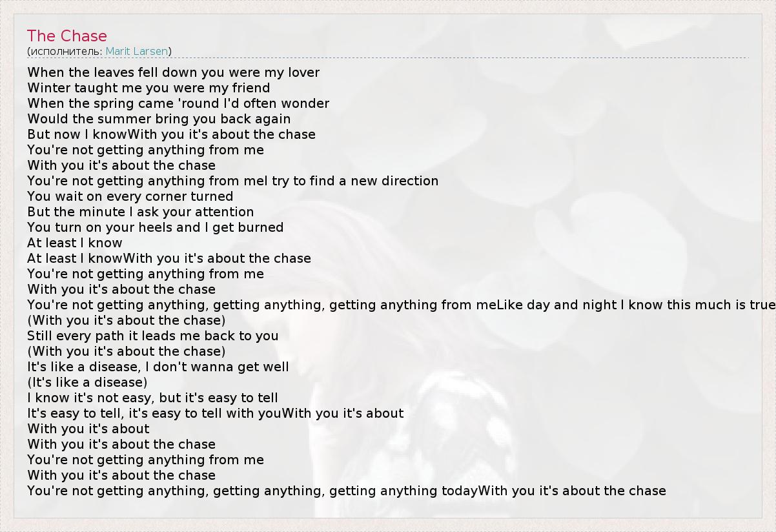Click the line I don't wanna get well

[x=158, y=367]
